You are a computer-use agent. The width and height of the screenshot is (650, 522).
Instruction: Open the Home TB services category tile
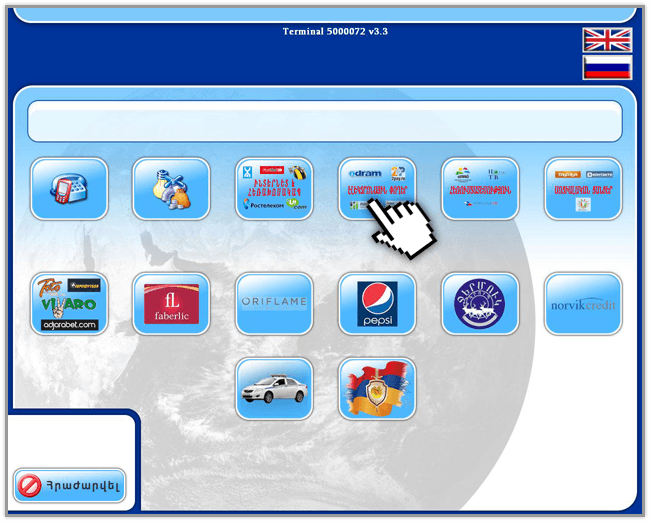[x=480, y=189]
